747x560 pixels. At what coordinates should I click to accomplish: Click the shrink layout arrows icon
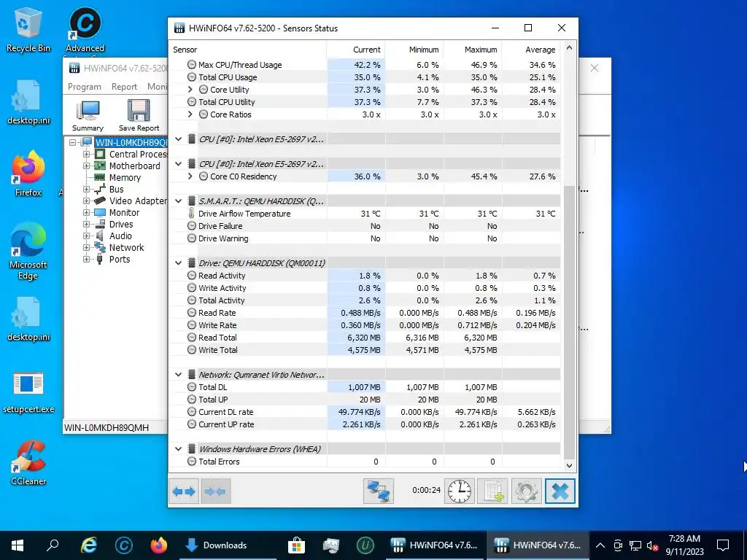[215, 491]
